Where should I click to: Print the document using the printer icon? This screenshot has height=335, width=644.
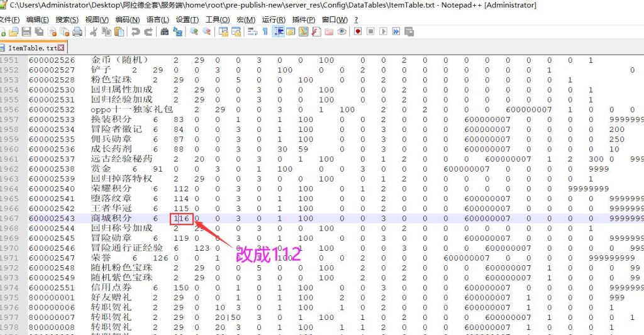pos(77,31)
